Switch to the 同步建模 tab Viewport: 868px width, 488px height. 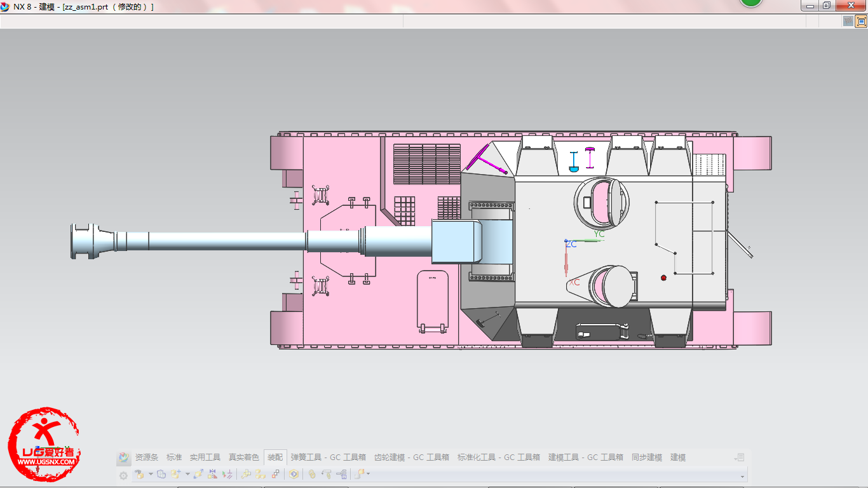647,457
